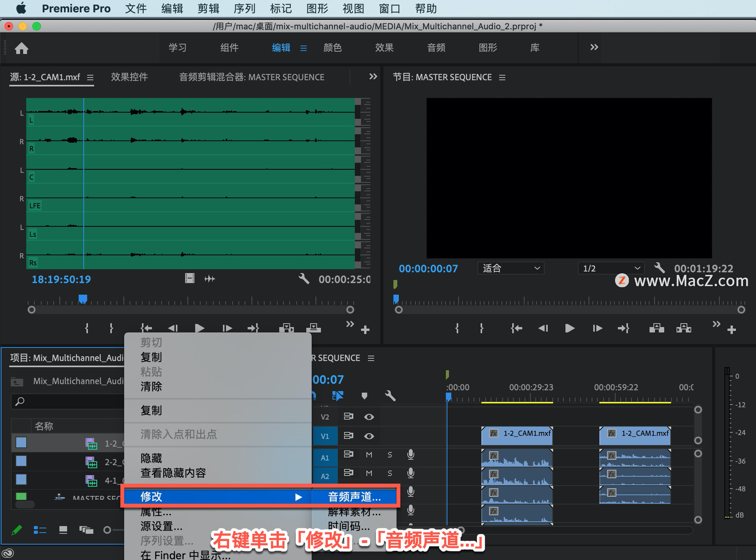756x560 pixels.
Task: Step back one frame in Program monitor
Action: (x=543, y=328)
